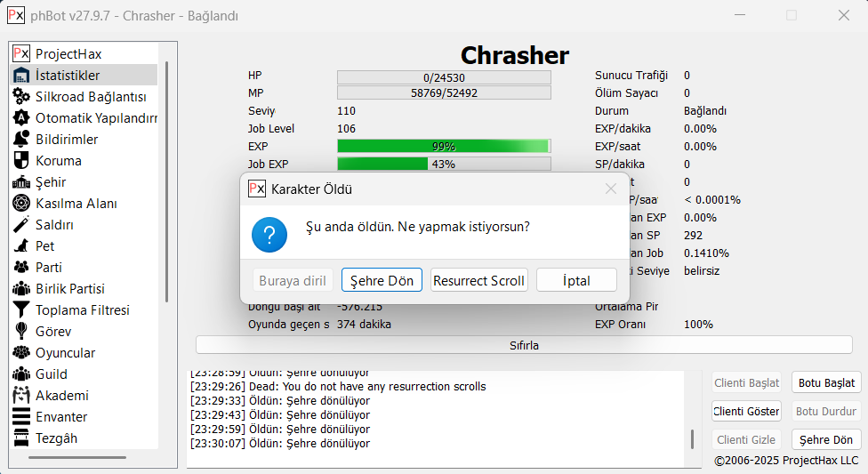Viewport: 868px width, 474px height.
Task: Click the ProjectHax logo icon in sidebar
Action: (21, 54)
